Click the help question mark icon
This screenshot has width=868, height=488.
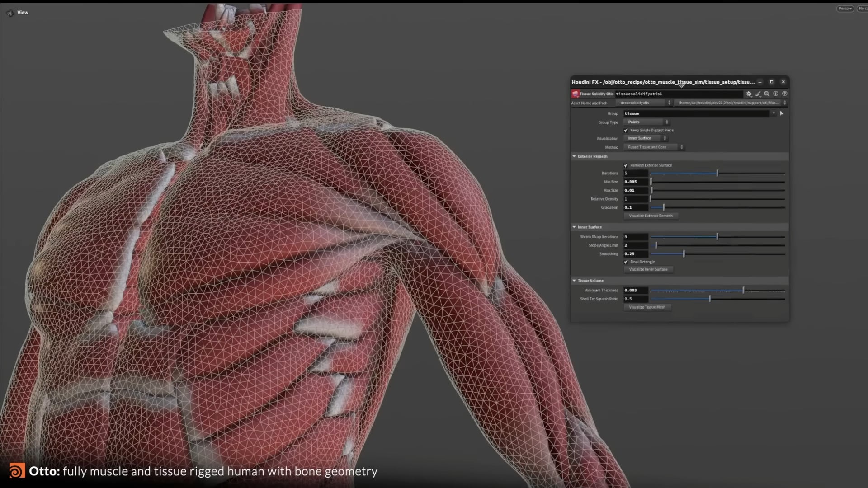pyautogui.click(x=785, y=94)
